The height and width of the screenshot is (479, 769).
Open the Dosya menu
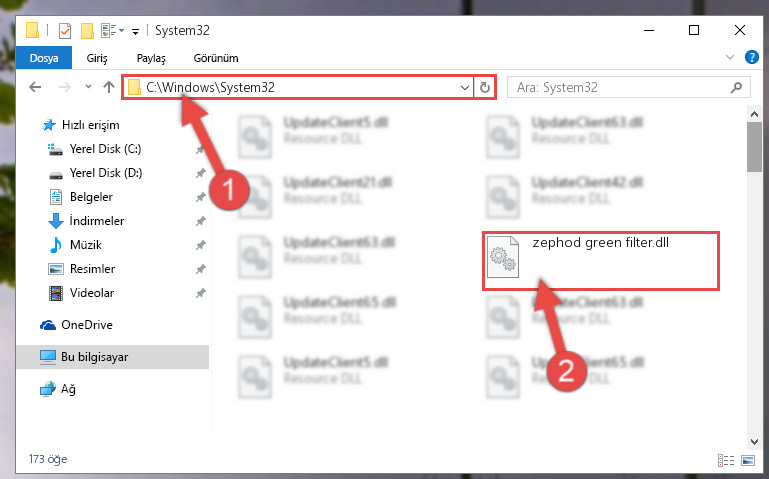tap(44, 58)
